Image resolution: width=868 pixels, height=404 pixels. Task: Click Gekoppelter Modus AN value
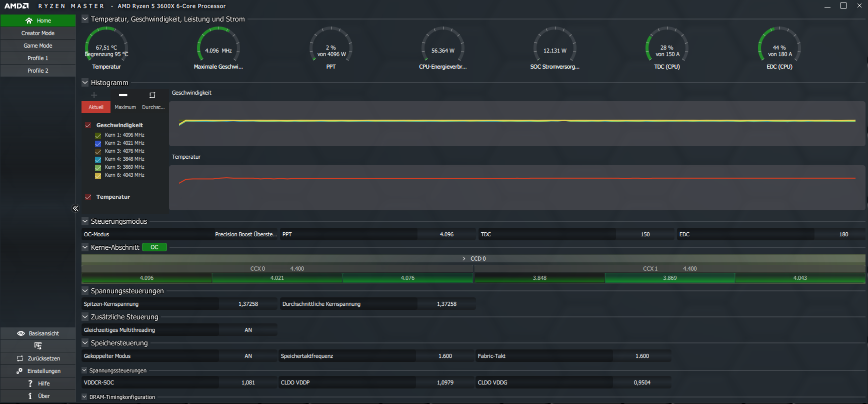(248, 356)
